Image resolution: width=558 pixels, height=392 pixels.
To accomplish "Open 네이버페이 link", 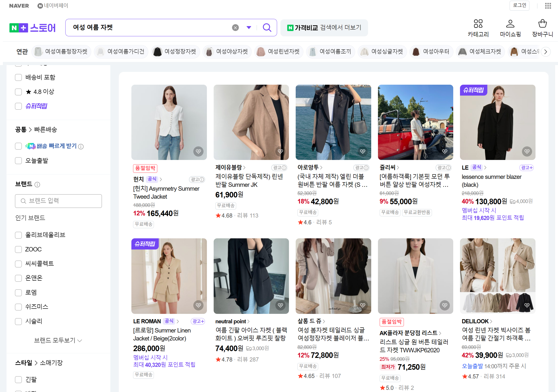I will [53, 5].
